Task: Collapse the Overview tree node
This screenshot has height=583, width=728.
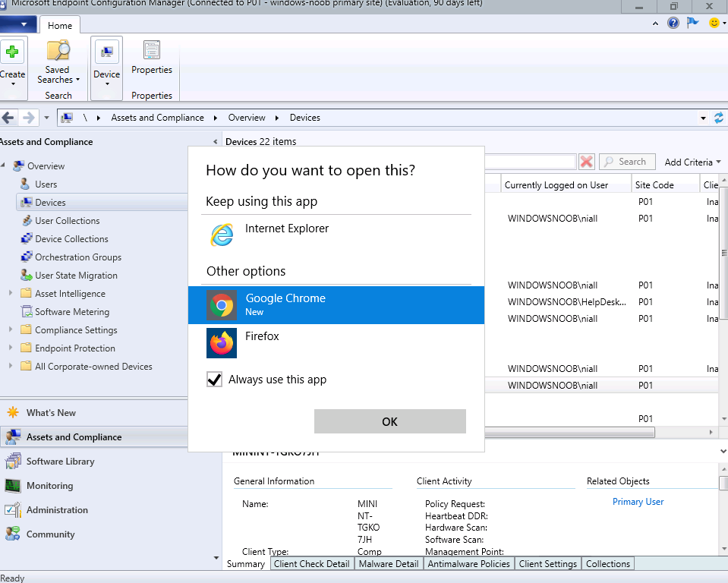Action: coord(3,165)
